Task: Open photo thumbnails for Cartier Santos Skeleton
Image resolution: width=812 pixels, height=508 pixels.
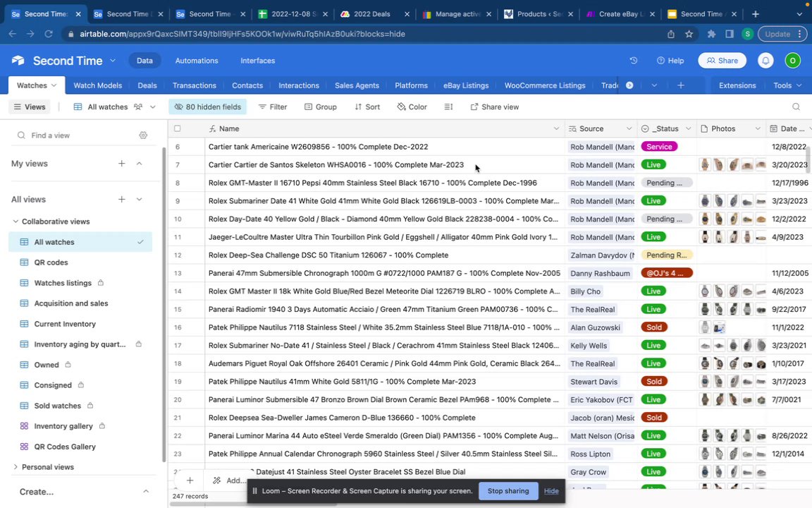Action: point(732,165)
